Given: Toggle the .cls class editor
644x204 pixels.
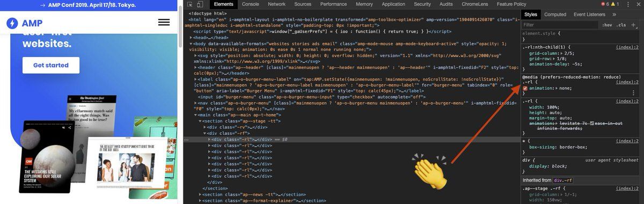Looking at the screenshot, I should point(621,25).
